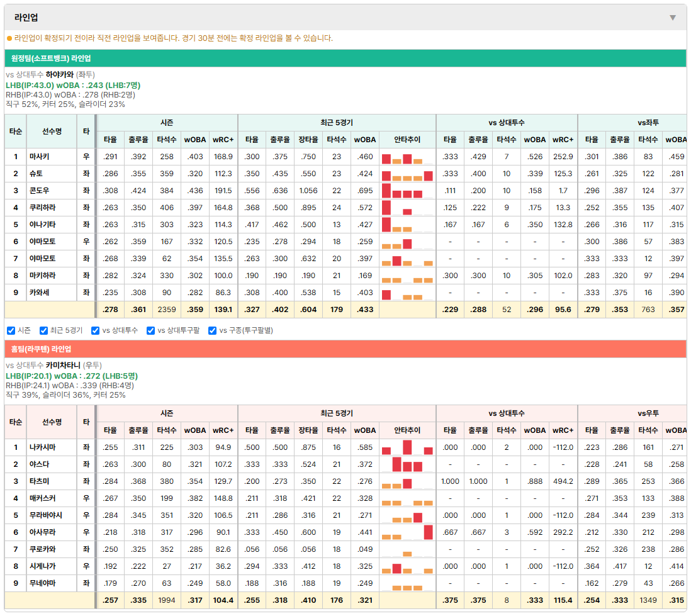Click the orange notice dot icon
Viewport: 691px width, 616px height.
[x=9, y=38]
